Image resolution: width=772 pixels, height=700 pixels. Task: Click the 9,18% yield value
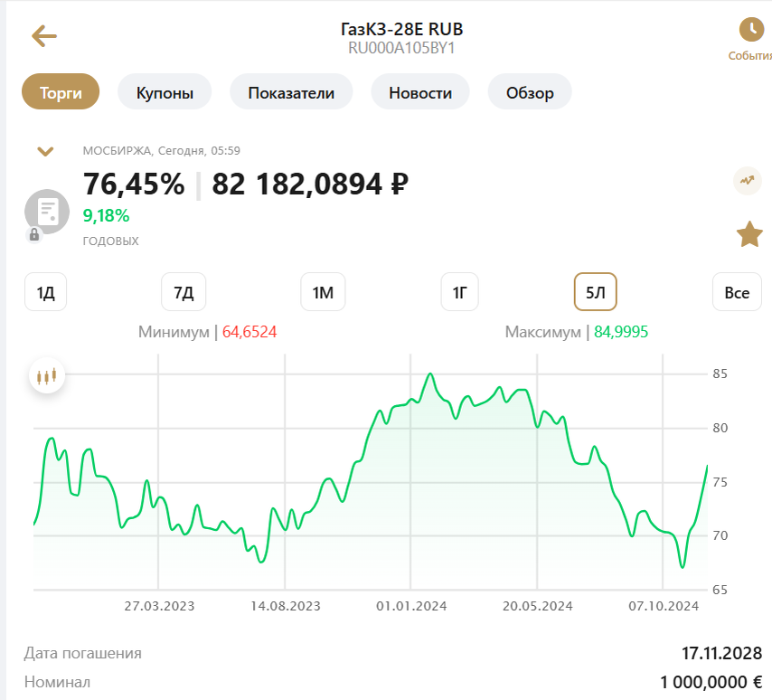[x=106, y=216]
